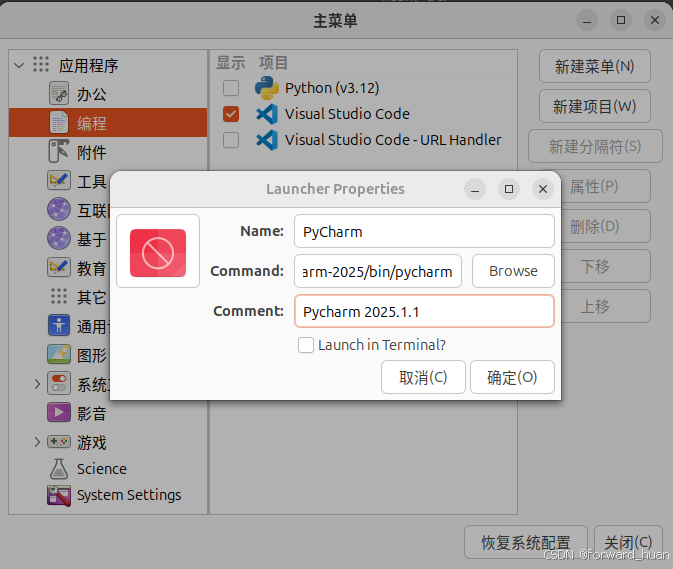Click the 其它 dotted grid icon

tap(59, 296)
